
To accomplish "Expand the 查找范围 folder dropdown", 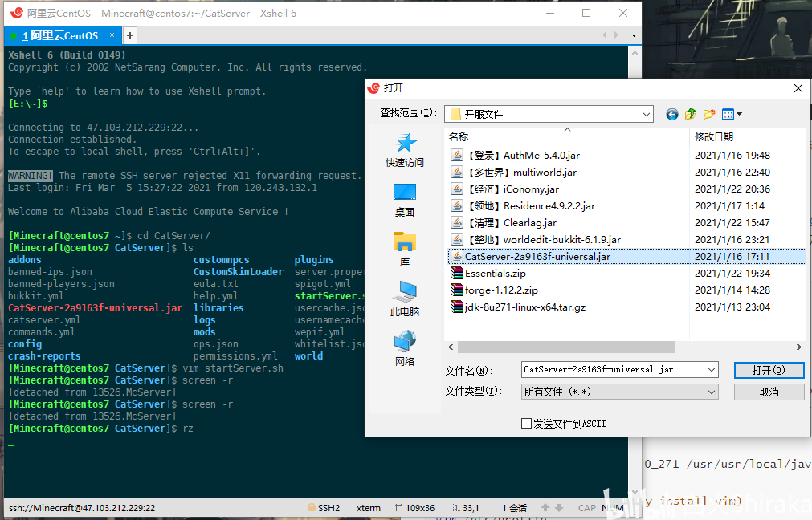I will [x=647, y=114].
